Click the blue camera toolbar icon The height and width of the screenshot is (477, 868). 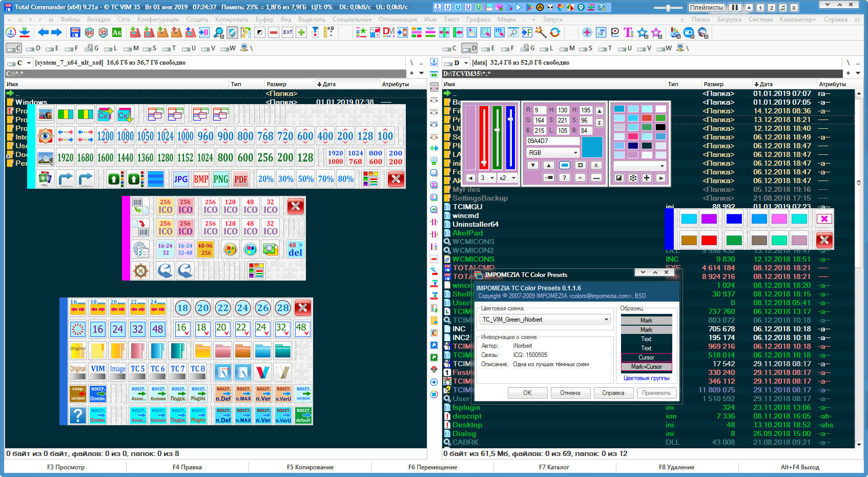[x=689, y=32]
